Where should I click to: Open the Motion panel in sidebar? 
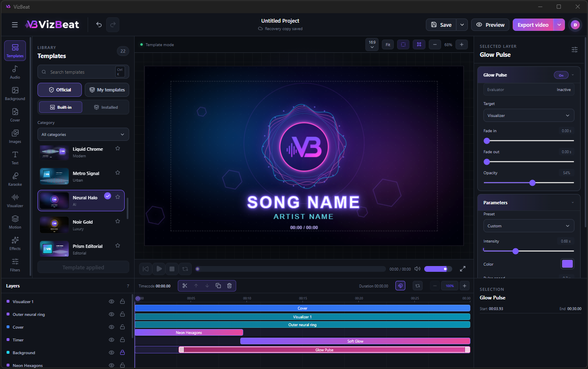[15, 222]
